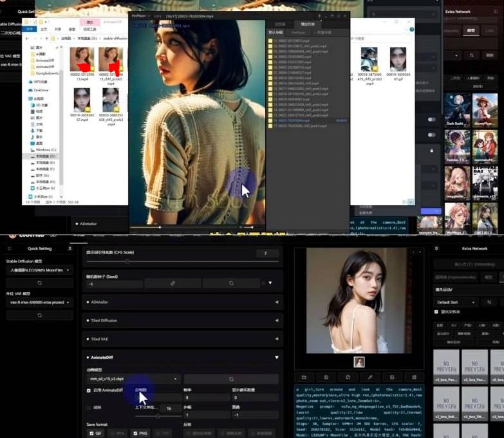Click the highlighted blue button in background panel
This screenshot has width=504, height=438.
pos(431,212)
